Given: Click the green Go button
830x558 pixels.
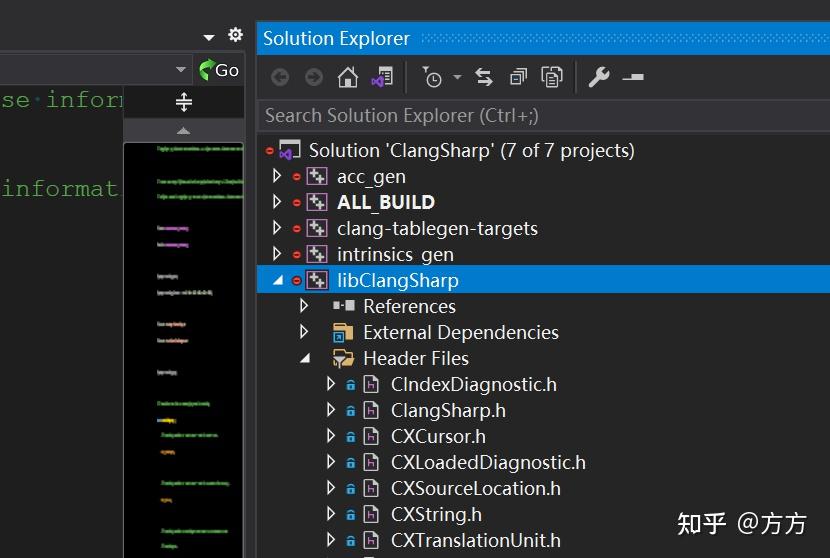Looking at the screenshot, I should pos(219,70).
